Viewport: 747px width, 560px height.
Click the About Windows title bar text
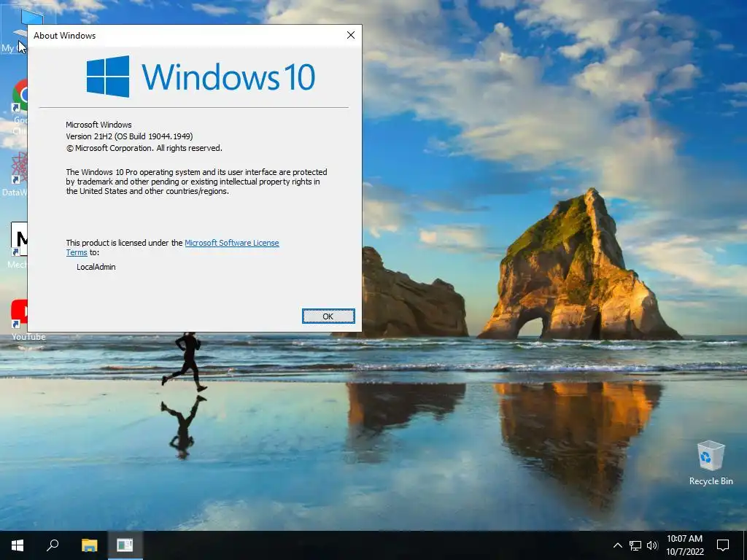pyautogui.click(x=65, y=36)
